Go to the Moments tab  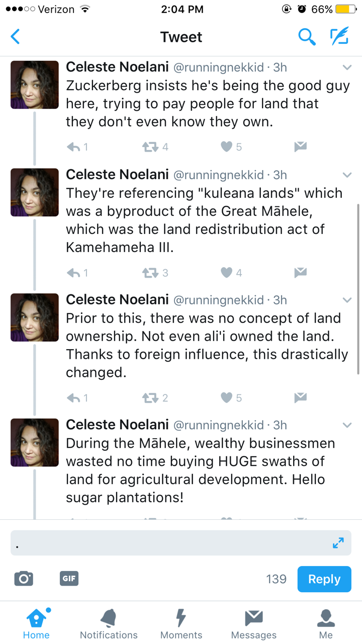181,623
